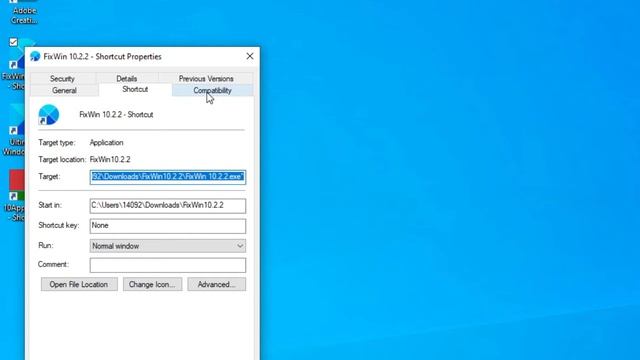Open the Security tab
640x360 pixels.
pyautogui.click(x=62, y=78)
